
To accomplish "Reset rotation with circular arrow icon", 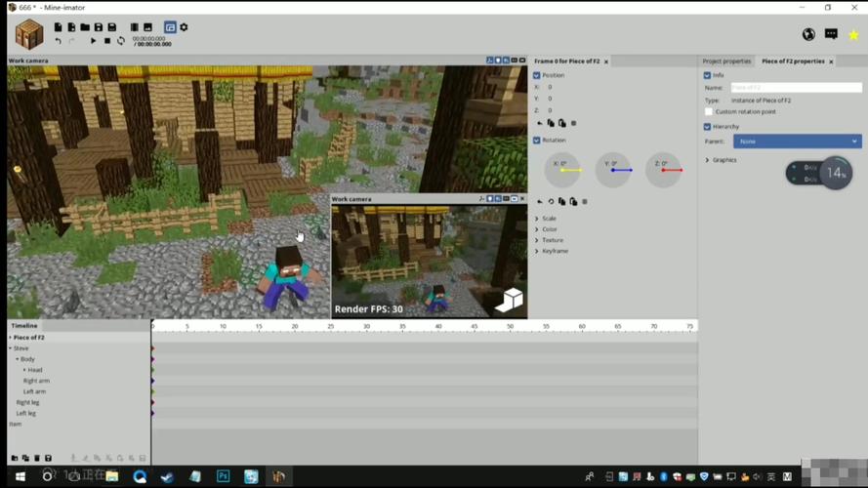I will (551, 201).
